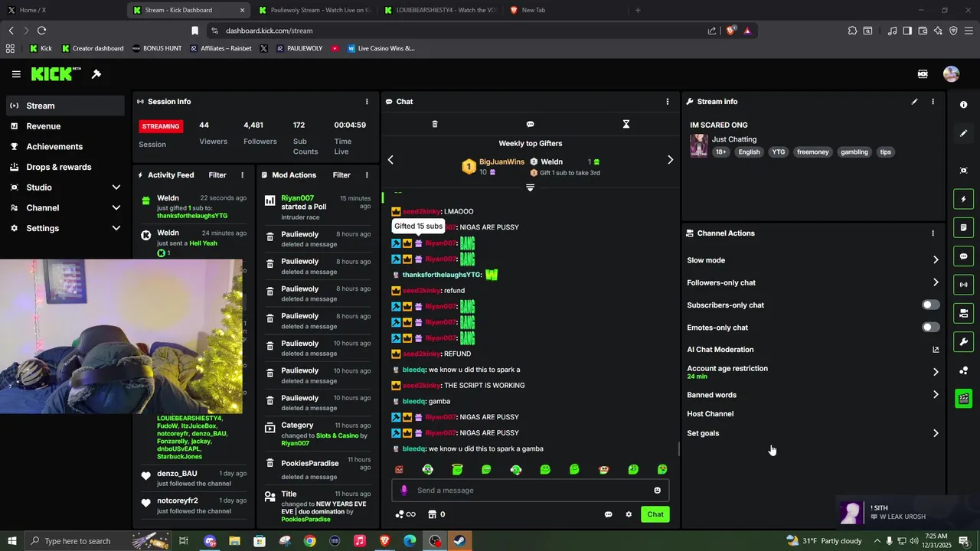Click the hourglass icon in Chat toolbar
980x551 pixels.
tap(626, 124)
